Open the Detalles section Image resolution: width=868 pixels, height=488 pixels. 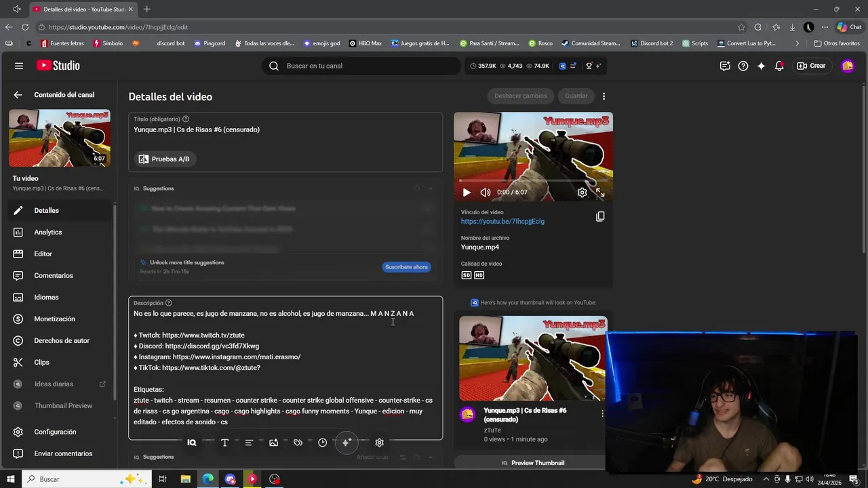click(59, 210)
